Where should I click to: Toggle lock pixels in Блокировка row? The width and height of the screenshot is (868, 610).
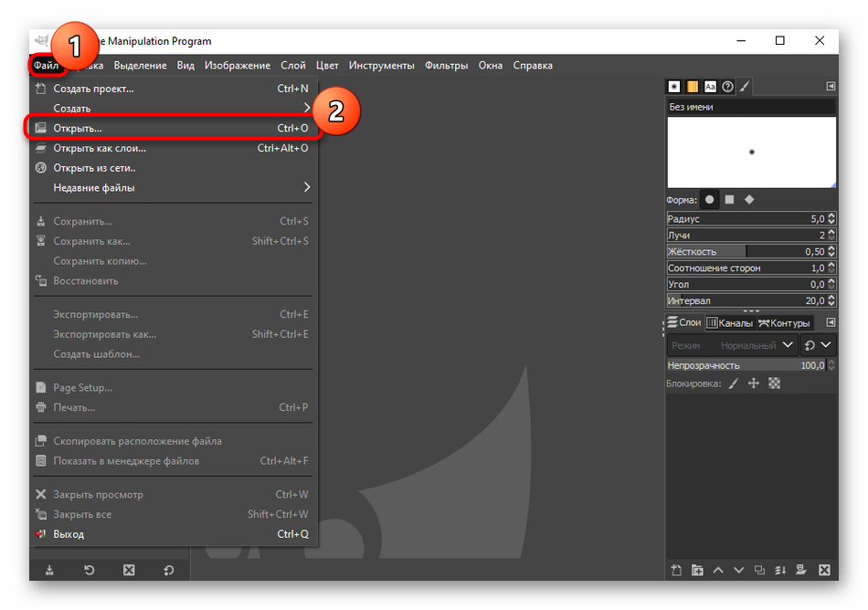coord(733,384)
